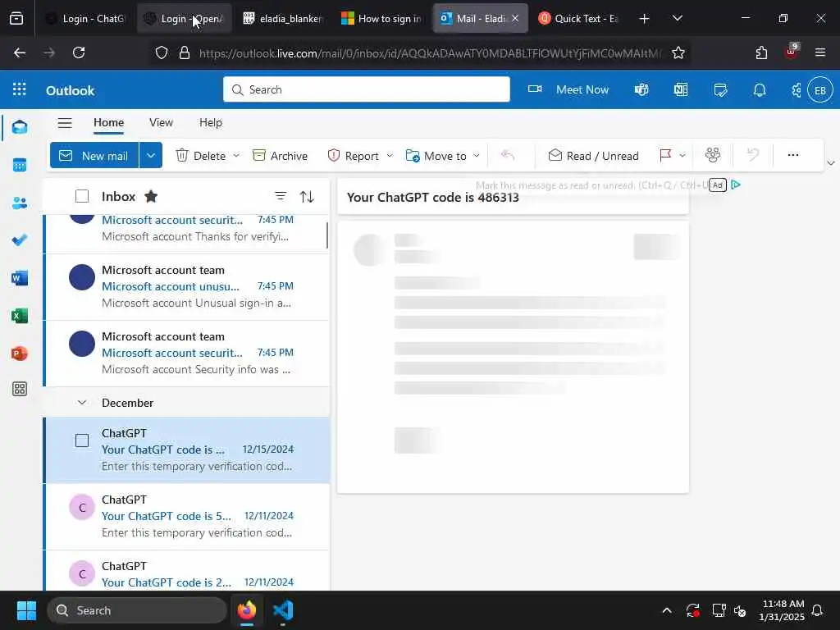Screen dimensions: 840x630
Task: Switch to How to sign in tab
Action: click(x=381, y=18)
